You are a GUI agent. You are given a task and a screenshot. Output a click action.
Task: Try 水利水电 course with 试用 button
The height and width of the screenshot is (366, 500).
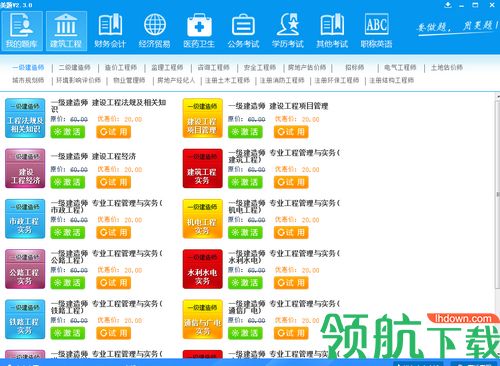point(291,283)
